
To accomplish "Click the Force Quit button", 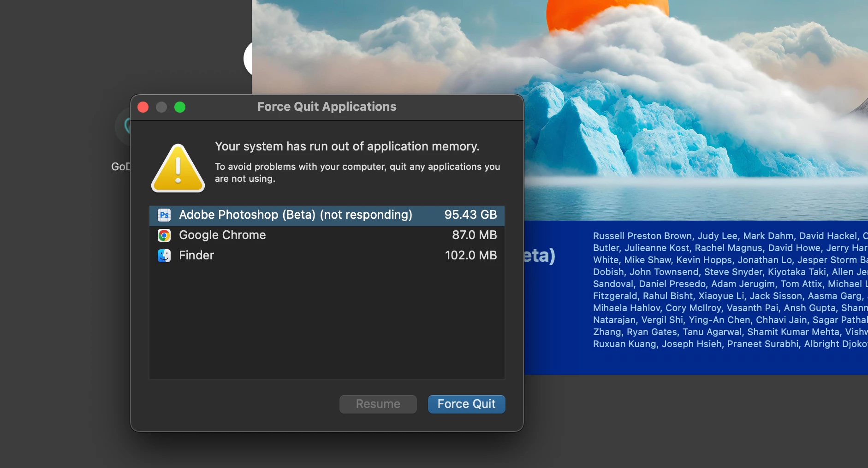I will (466, 404).
